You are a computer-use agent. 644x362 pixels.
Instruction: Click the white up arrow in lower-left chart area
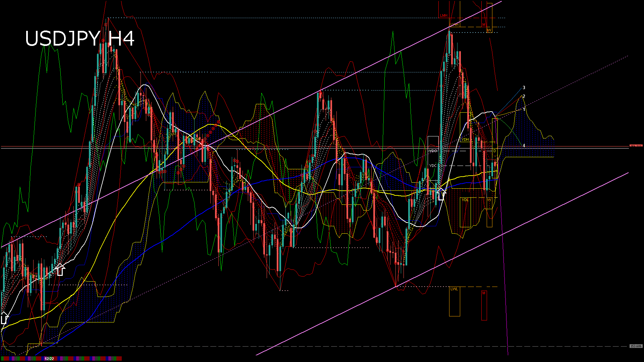pyautogui.click(x=60, y=269)
